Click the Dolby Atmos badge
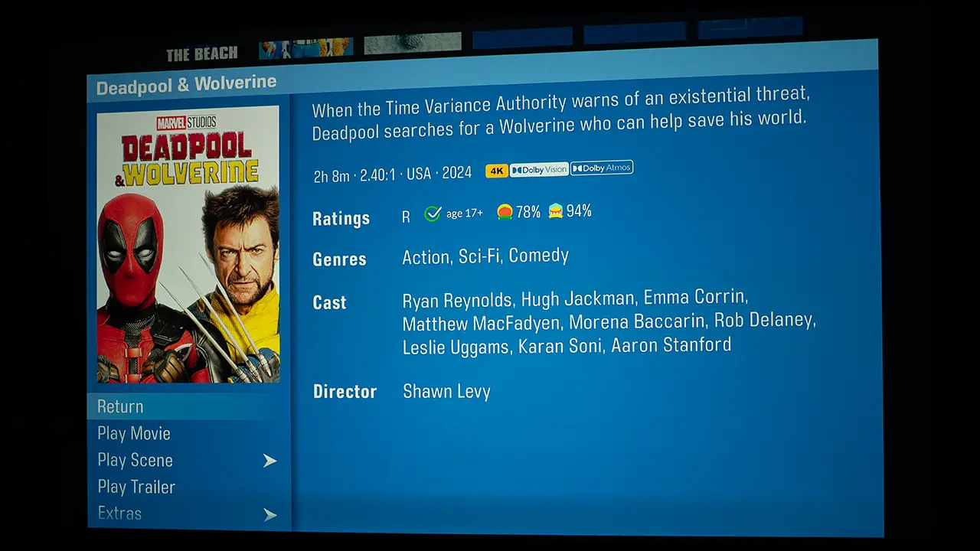980x551 pixels. click(x=602, y=168)
